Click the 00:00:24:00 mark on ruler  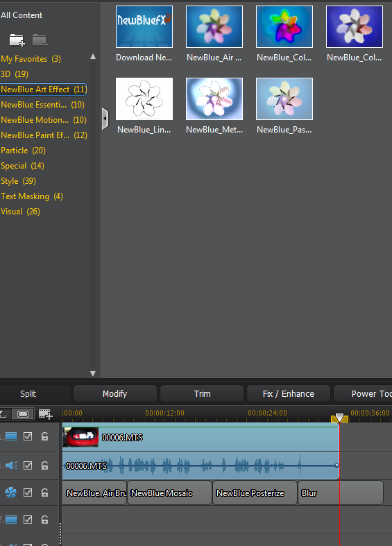pyautogui.click(x=267, y=413)
